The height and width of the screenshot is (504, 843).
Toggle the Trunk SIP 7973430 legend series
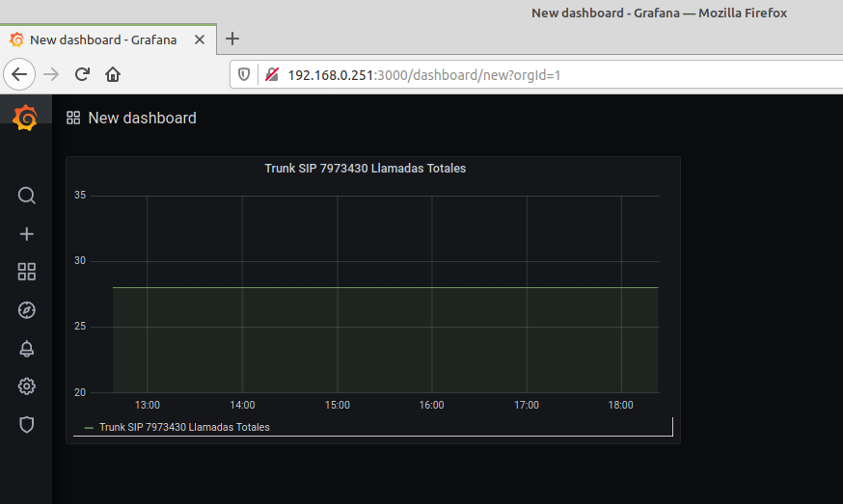click(x=184, y=427)
